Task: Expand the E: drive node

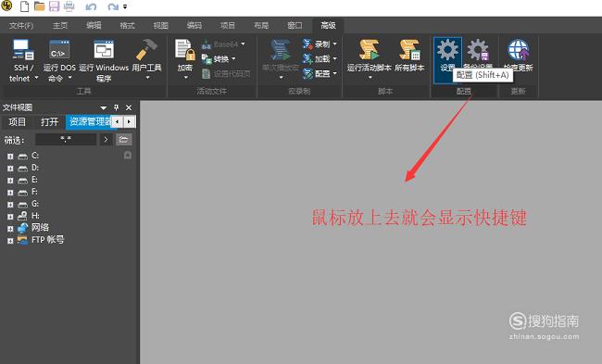Action: (10, 181)
